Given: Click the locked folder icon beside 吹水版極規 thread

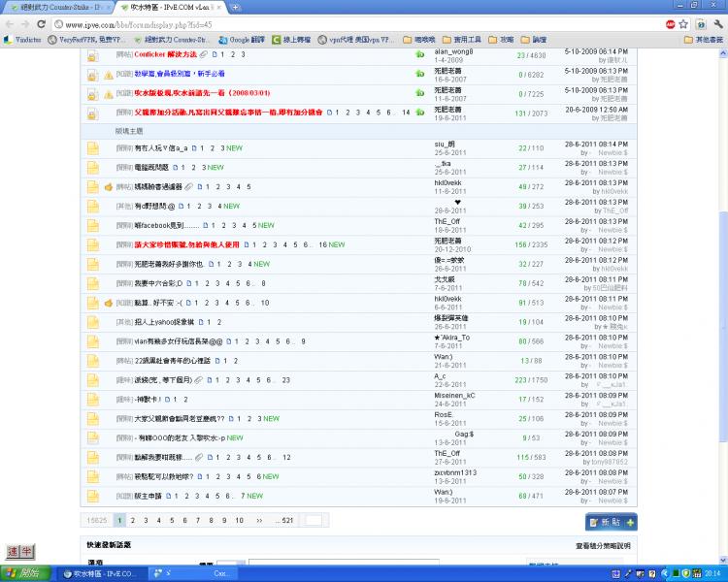Looking at the screenshot, I should pos(93,94).
